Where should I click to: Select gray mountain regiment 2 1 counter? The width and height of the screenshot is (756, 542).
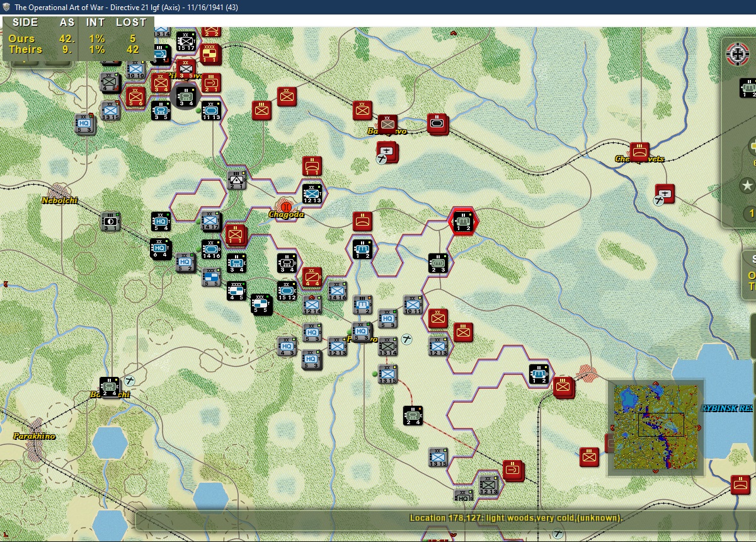point(236,180)
